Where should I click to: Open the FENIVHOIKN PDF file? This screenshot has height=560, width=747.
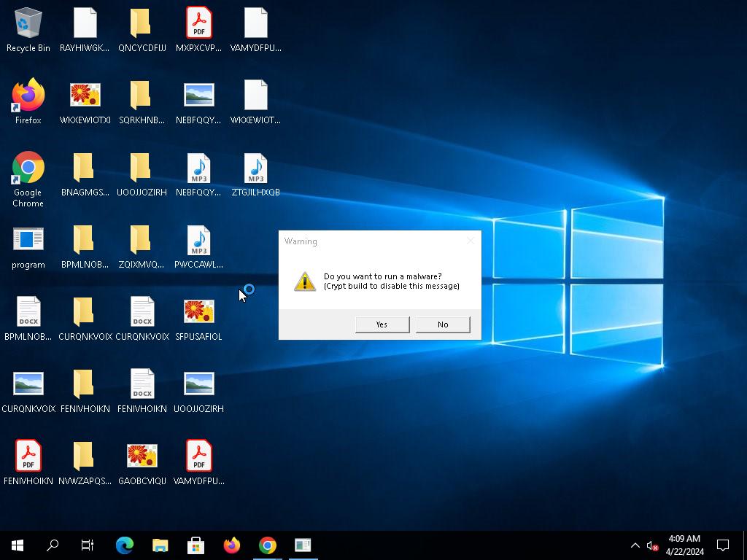[x=28, y=456]
